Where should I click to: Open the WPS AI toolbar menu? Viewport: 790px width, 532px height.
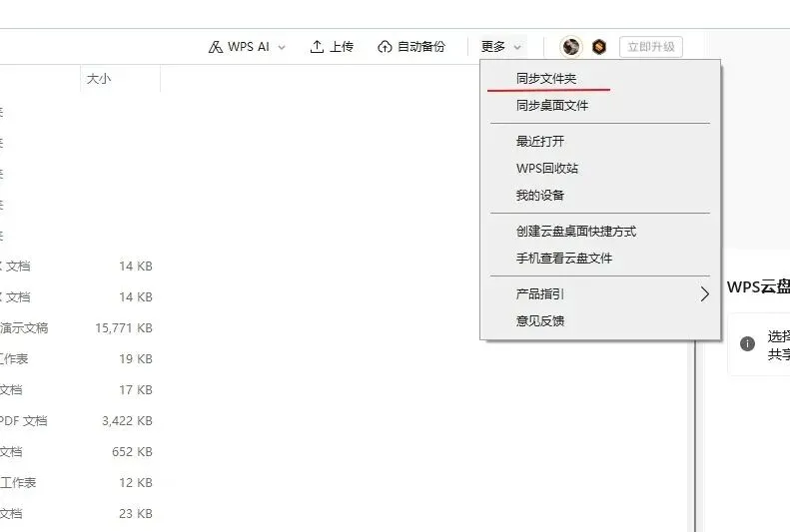pyautogui.click(x=247, y=47)
